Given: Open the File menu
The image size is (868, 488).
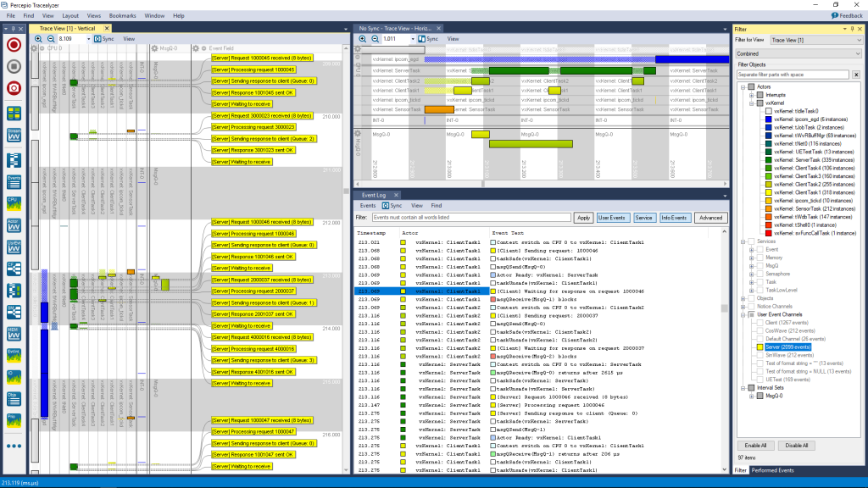Looking at the screenshot, I should [x=10, y=15].
